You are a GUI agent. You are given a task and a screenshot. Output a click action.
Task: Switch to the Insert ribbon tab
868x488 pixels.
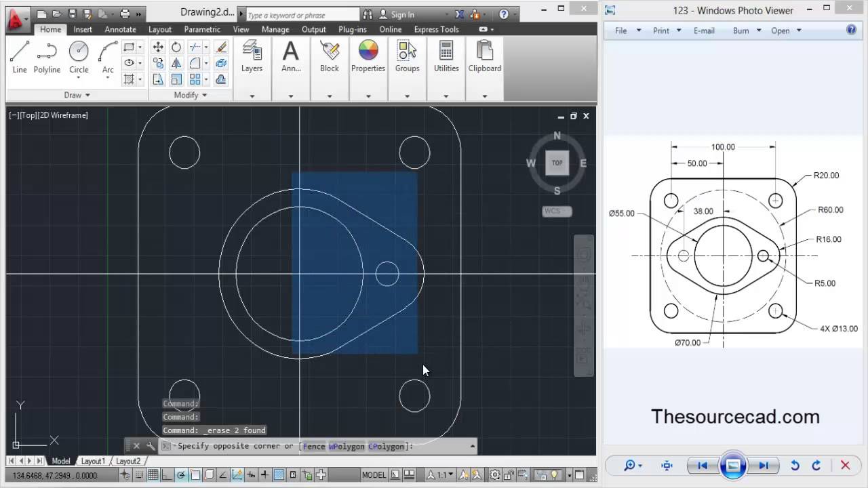(x=83, y=29)
